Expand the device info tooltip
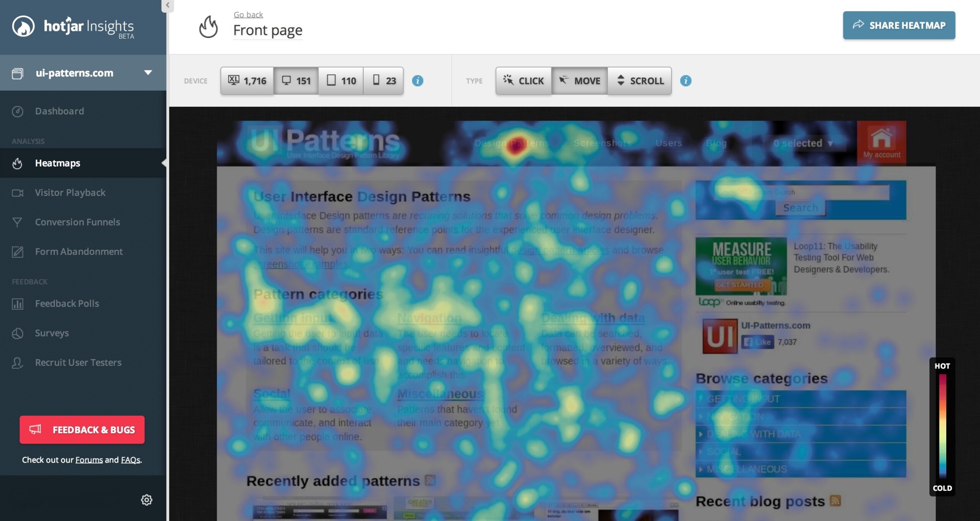The image size is (980, 521). 418,80
